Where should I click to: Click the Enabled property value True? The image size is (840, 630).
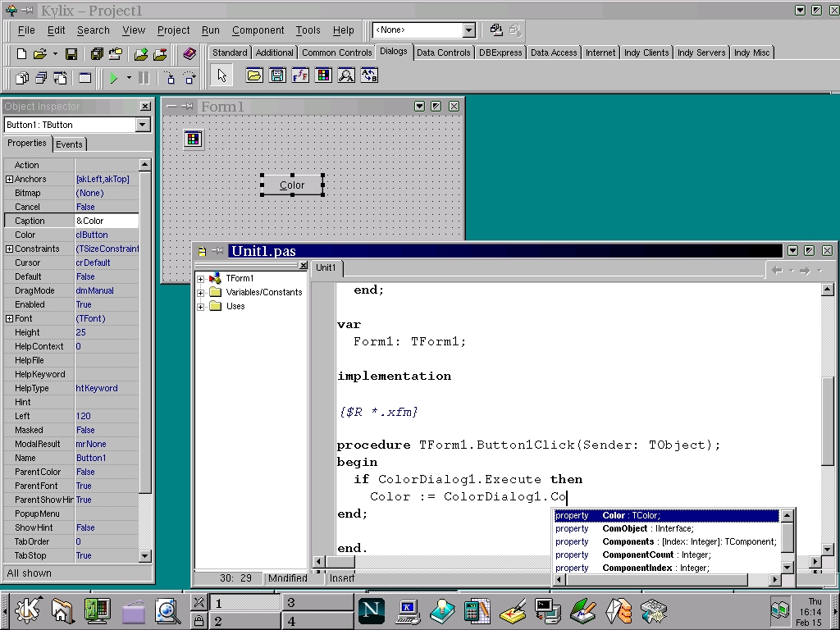point(107,305)
